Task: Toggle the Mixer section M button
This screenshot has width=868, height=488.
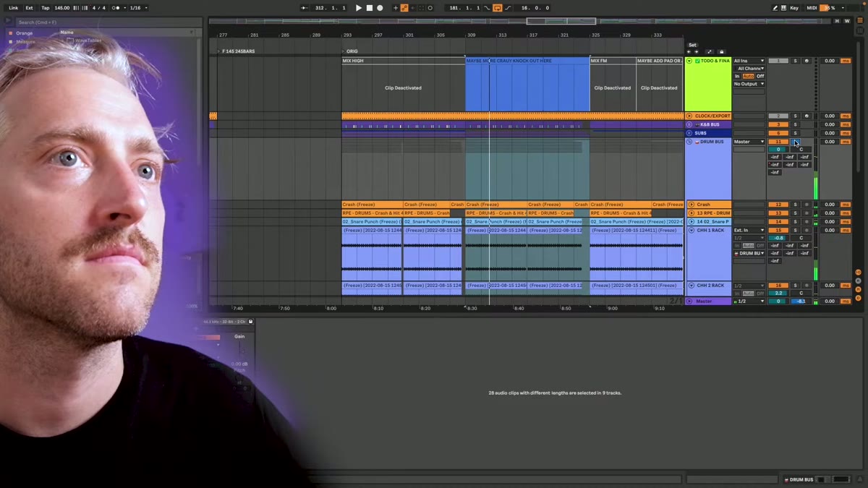Action: pyautogui.click(x=859, y=289)
